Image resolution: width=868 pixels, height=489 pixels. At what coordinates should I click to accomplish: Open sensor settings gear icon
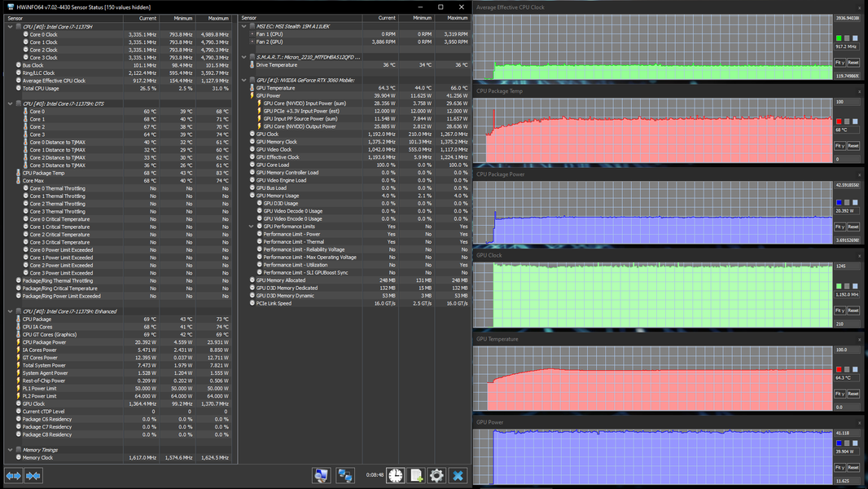[436, 475]
